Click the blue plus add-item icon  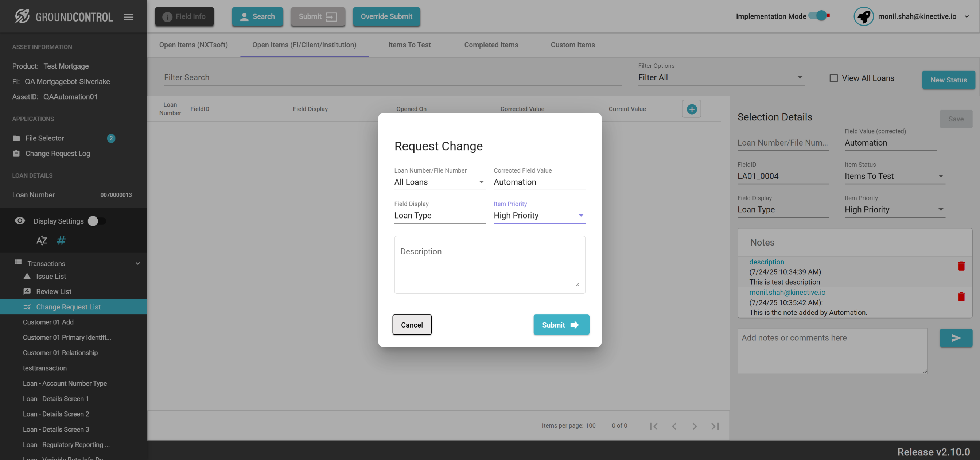point(691,109)
